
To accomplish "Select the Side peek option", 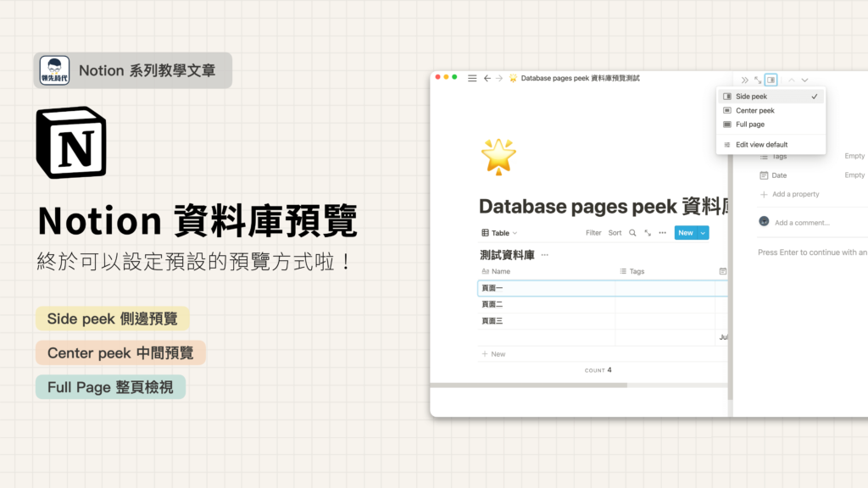I will pyautogui.click(x=751, y=97).
